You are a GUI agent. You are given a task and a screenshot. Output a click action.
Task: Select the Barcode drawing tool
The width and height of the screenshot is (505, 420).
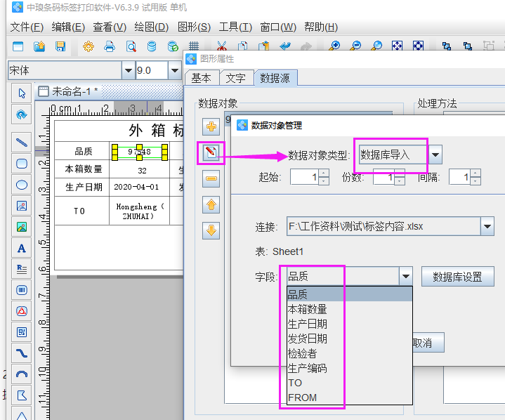22,290
